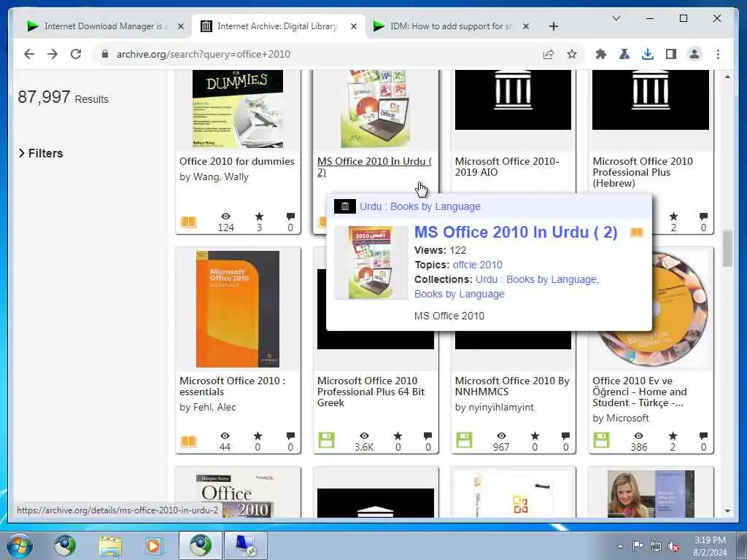Open the browser Downloads icon
747x560 pixels.
648,54
